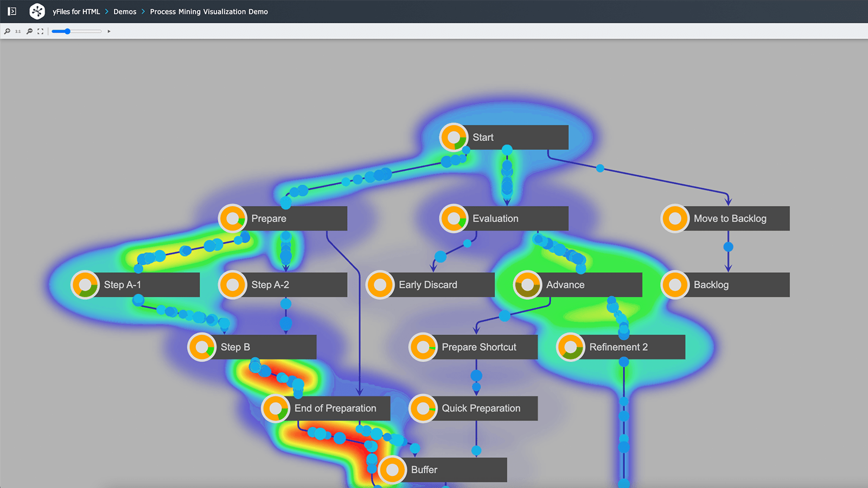Click End of Preparation donut icon
The height and width of the screenshot is (488, 868).
[276, 408]
